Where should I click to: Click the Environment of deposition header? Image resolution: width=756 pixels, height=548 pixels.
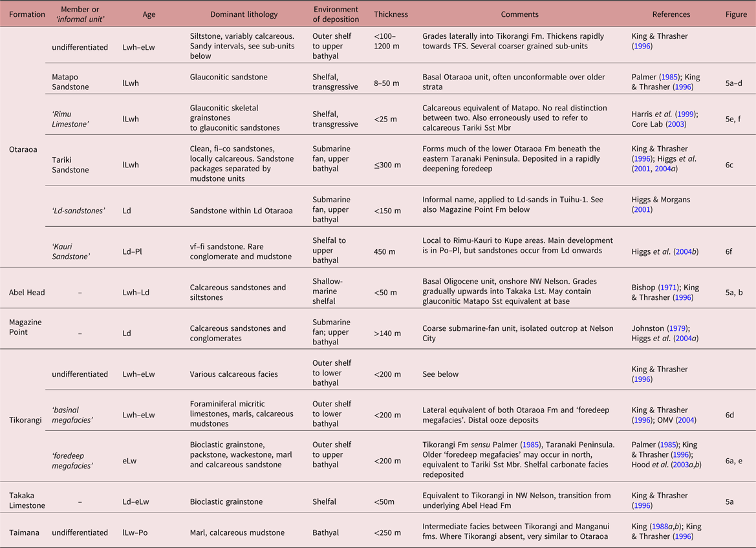tap(336, 14)
